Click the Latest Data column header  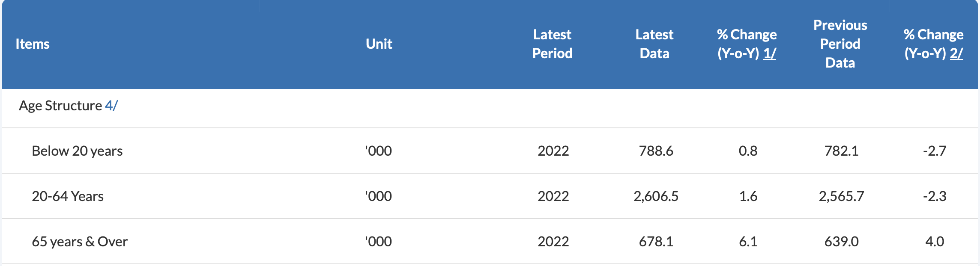point(654,44)
